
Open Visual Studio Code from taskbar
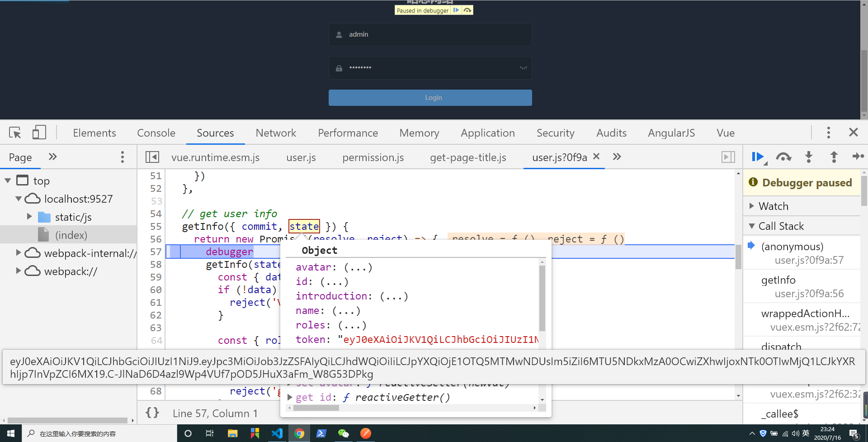pyautogui.click(x=277, y=433)
